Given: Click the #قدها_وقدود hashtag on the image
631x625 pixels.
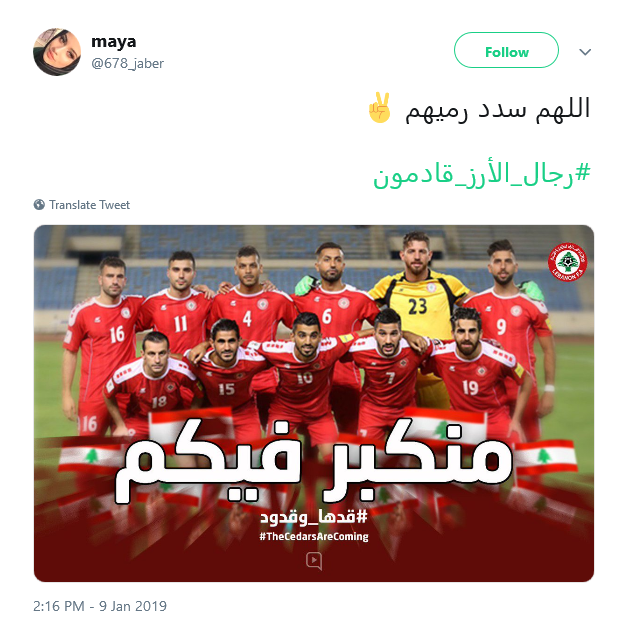Looking at the screenshot, I should (314, 517).
